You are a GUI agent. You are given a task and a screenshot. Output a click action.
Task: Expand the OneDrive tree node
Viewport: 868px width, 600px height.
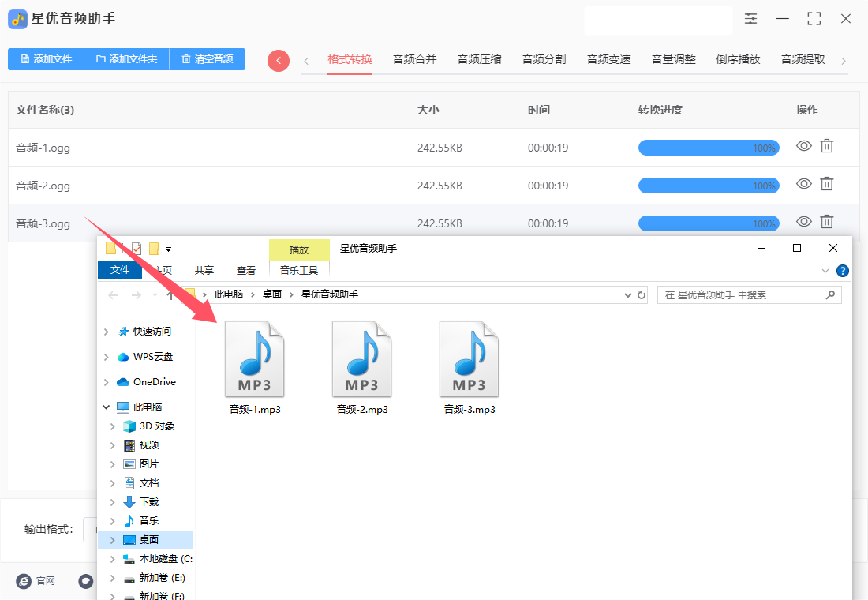coord(107,382)
